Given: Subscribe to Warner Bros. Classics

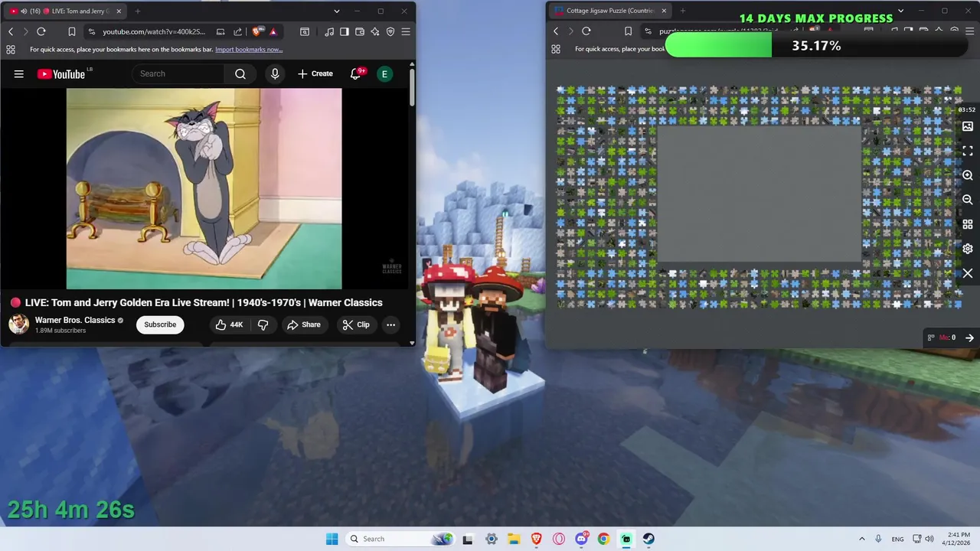Looking at the screenshot, I should 160,324.
